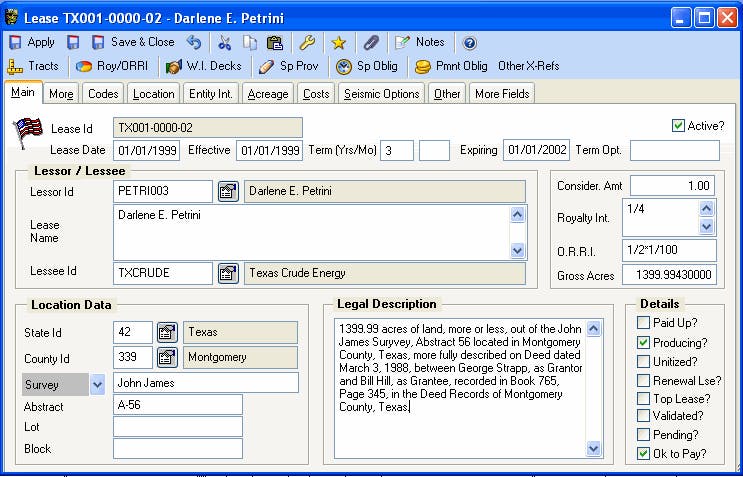Open Other X-Refs
Screen dimensions: 743x477
click(528, 66)
